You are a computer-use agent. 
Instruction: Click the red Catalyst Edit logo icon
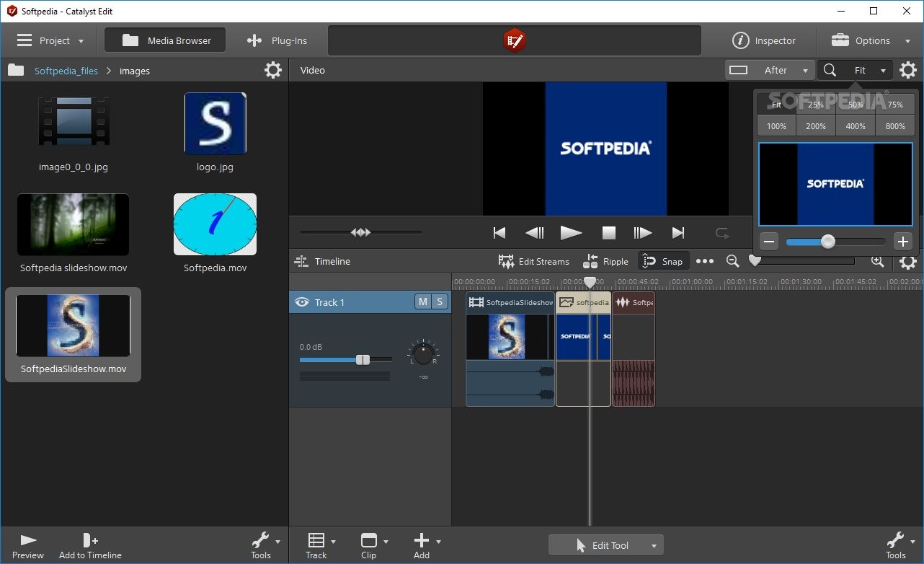point(514,40)
